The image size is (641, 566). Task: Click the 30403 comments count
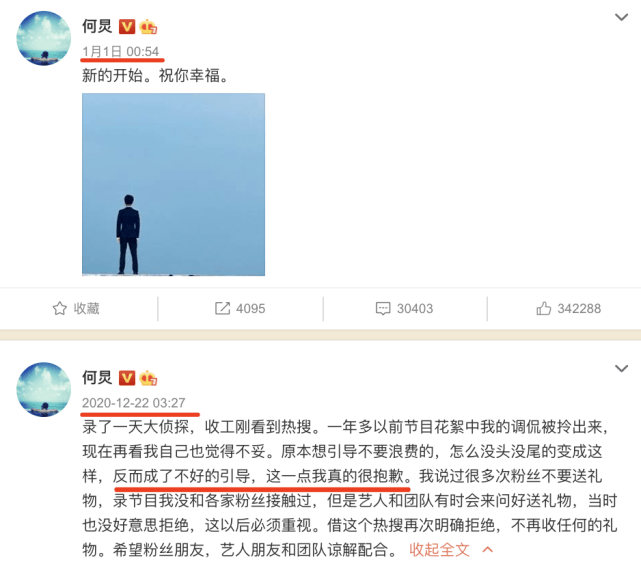point(415,309)
